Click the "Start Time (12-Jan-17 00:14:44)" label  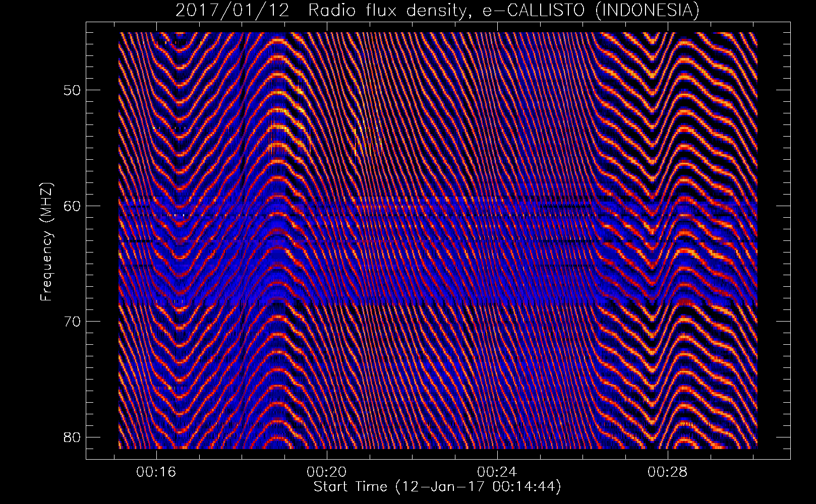pos(437,487)
